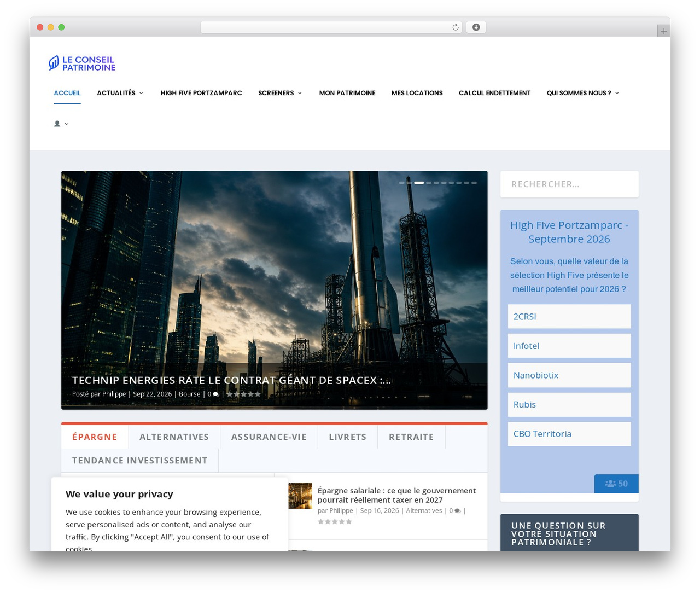
Task: Rate the Épargne salariale article stars
Action: coord(335,521)
